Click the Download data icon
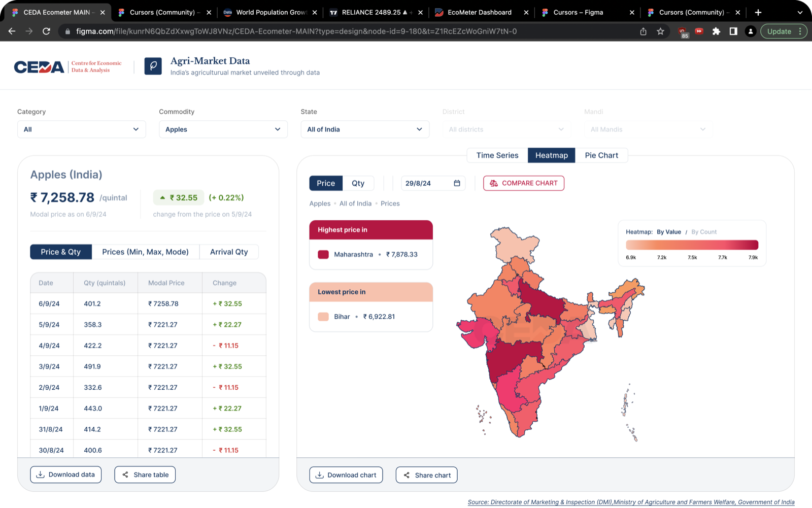The image size is (812, 508). click(41, 475)
